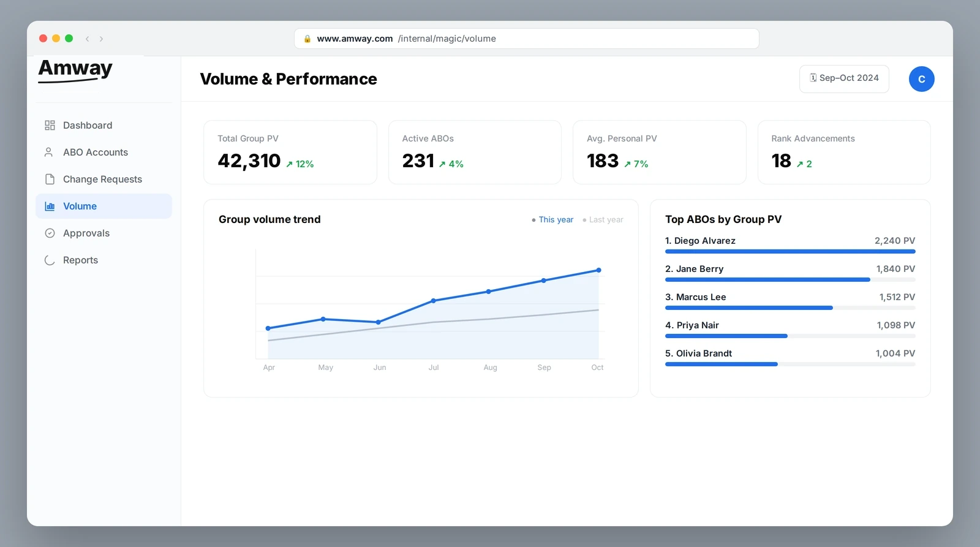Click the name 2. Jane Berry

(x=695, y=269)
